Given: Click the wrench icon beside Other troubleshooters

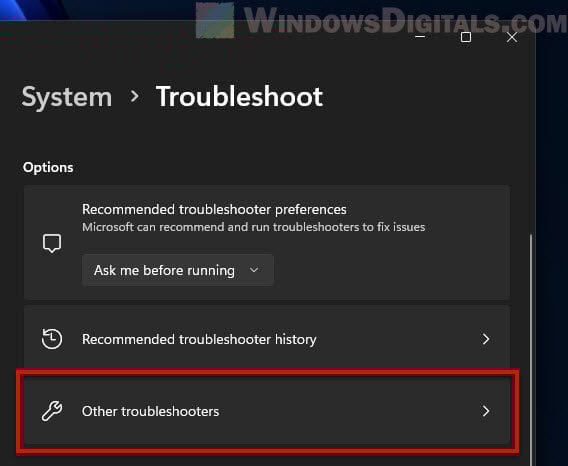Looking at the screenshot, I should point(52,411).
